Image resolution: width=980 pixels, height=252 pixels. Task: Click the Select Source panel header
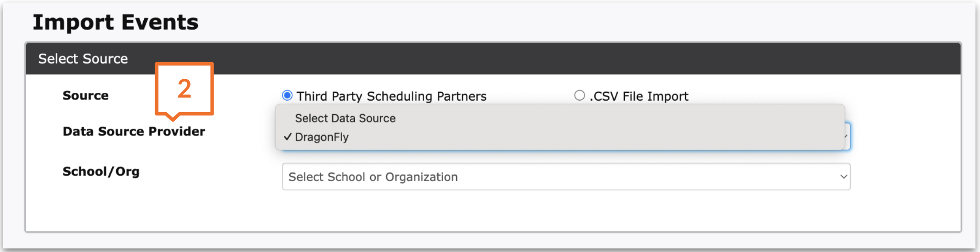(83, 59)
